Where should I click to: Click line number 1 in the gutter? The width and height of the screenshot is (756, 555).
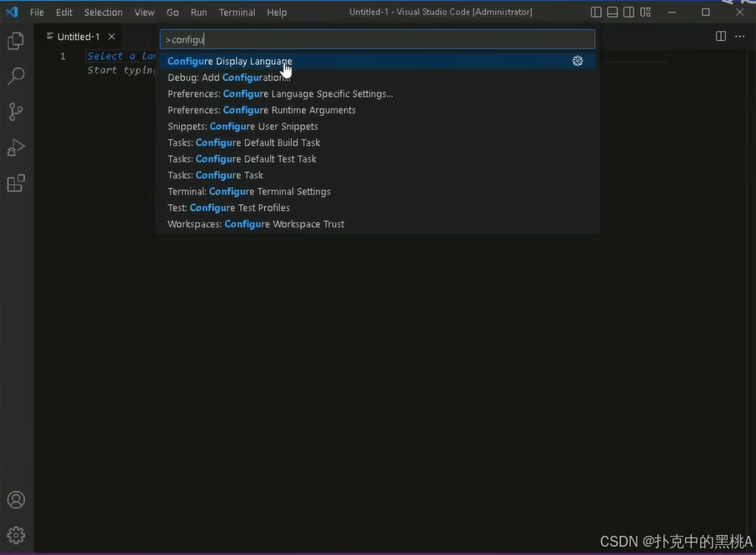click(x=63, y=57)
